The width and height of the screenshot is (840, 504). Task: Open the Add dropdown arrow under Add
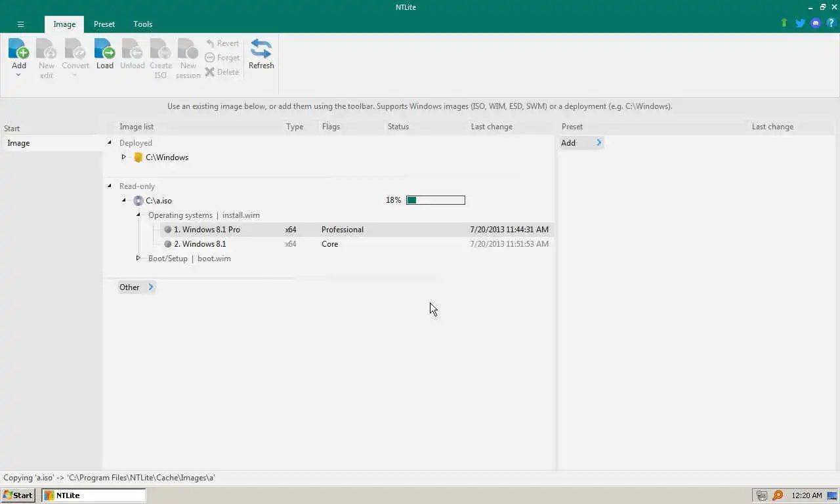click(18, 75)
